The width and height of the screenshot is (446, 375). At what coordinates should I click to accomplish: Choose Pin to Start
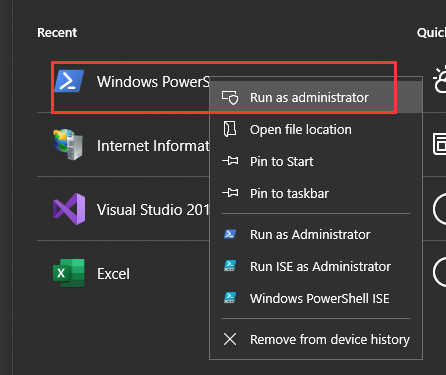coord(316,161)
